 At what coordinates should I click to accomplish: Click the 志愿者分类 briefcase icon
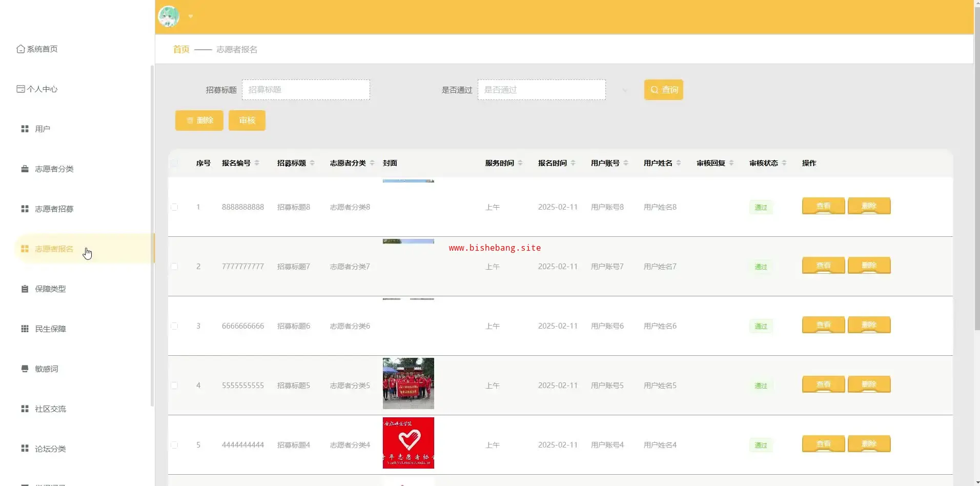25,169
